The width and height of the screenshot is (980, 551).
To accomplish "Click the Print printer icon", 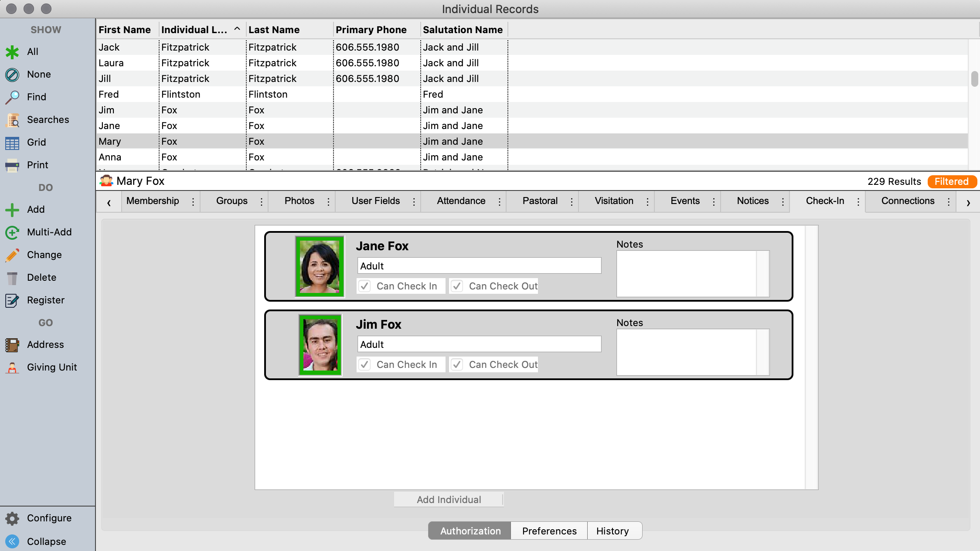I will 12,165.
